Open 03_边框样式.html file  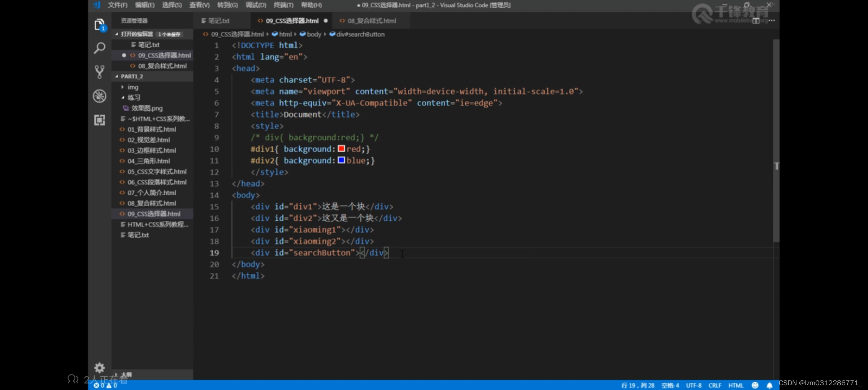point(152,150)
